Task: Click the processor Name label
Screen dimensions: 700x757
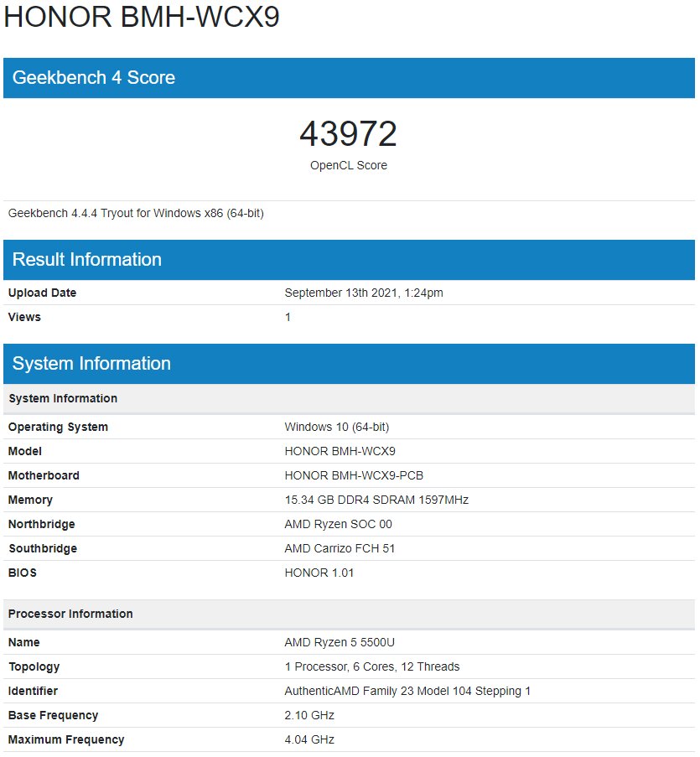Action: click(24, 642)
